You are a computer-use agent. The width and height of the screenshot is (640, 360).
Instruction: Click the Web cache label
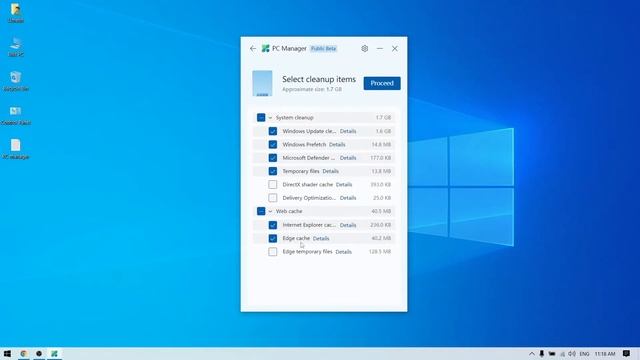[289, 211]
